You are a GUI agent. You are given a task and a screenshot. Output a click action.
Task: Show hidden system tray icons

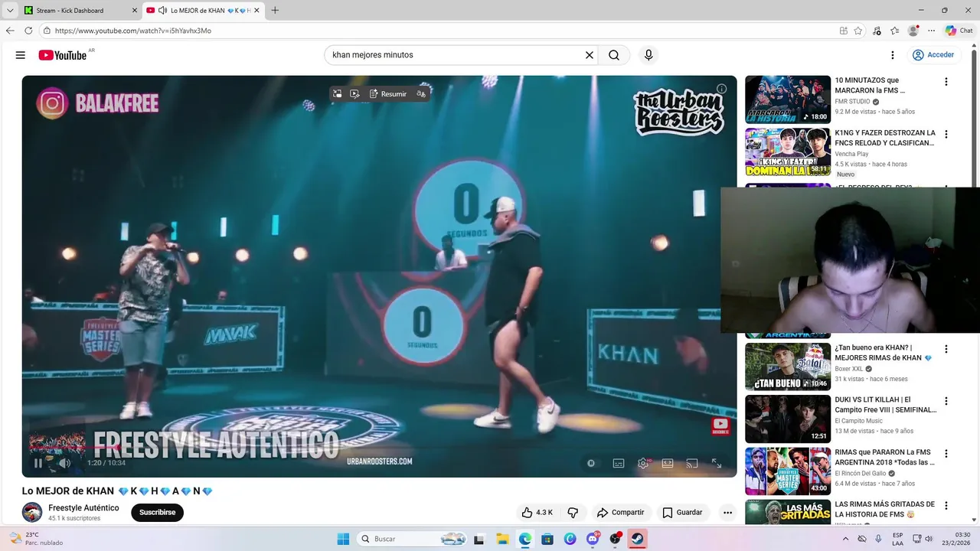pyautogui.click(x=846, y=539)
